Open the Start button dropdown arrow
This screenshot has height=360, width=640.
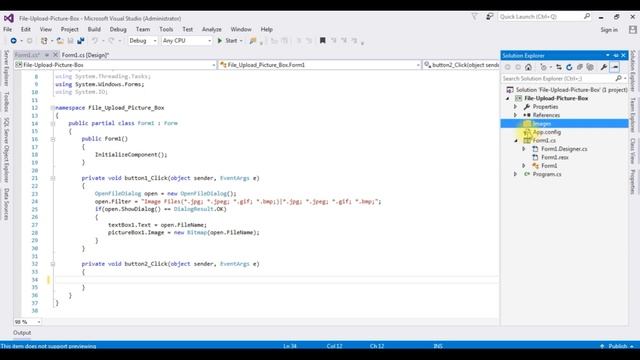coord(241,41)
